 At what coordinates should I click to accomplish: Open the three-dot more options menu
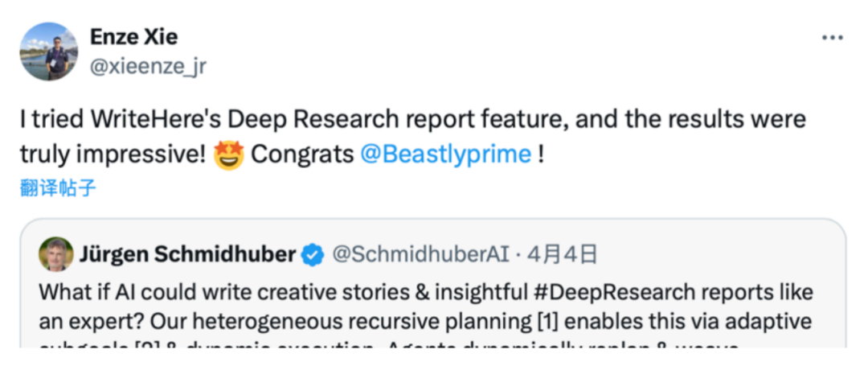(833, 39)
